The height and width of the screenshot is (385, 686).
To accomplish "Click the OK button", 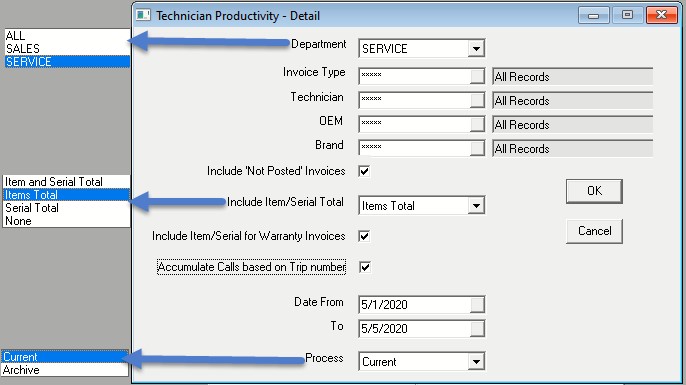I will [x=594, y=191].
